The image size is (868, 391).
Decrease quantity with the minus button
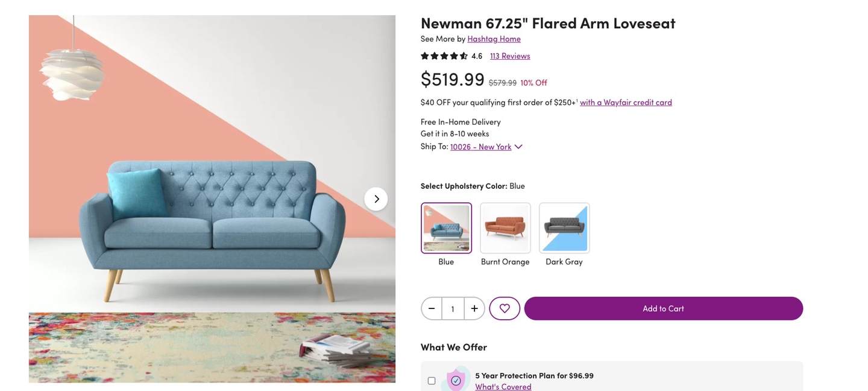coord(432,308)
